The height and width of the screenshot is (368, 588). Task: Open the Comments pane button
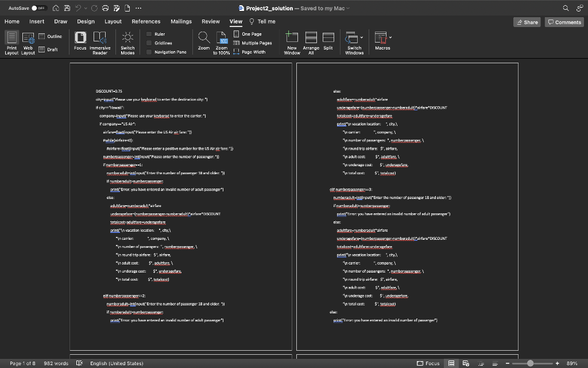click(564, 22)
